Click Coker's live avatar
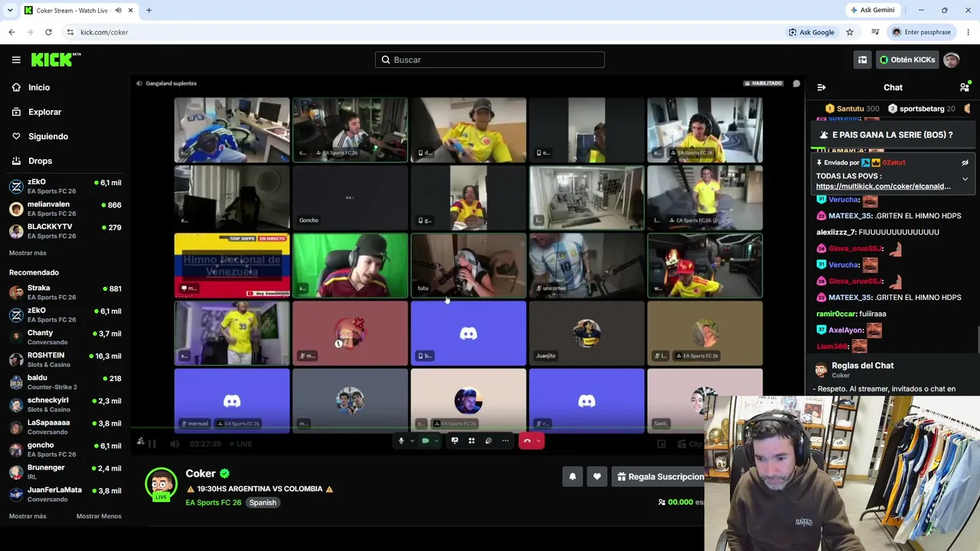Image resolution: width=980 pixels, height=551 pixels. tap(162, 484)
